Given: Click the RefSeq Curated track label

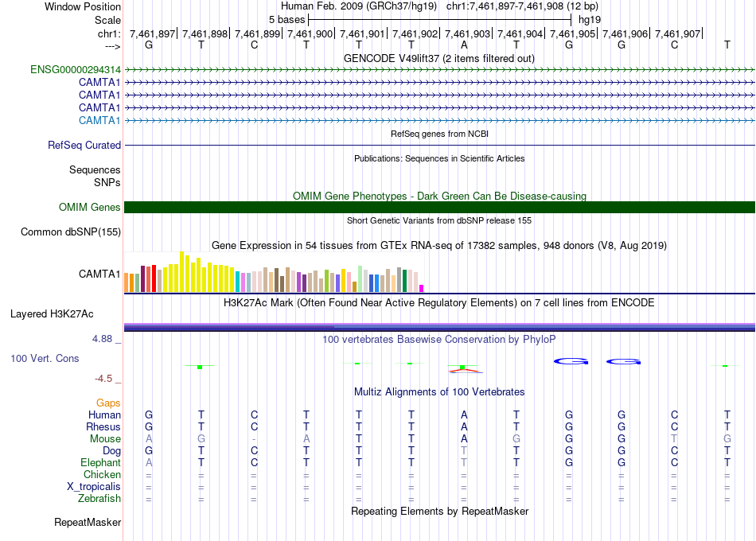Looking at the screenshot, I should [x=84, y=145].
